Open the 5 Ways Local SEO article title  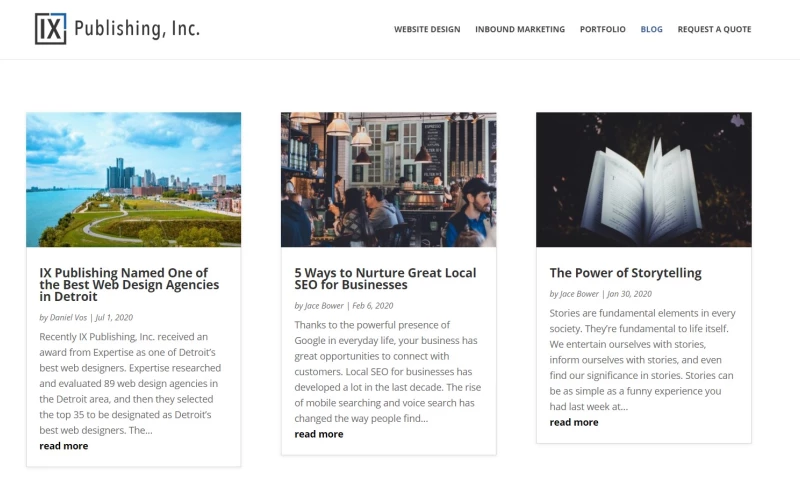(385, 279)
